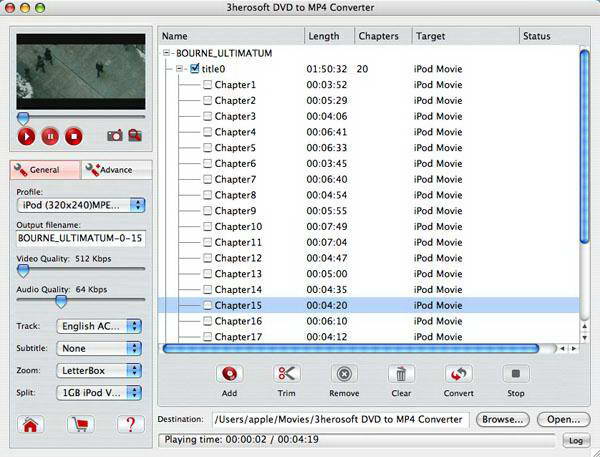Collapse the title0 tree node

pyautogui.click(x=179, y=69)
